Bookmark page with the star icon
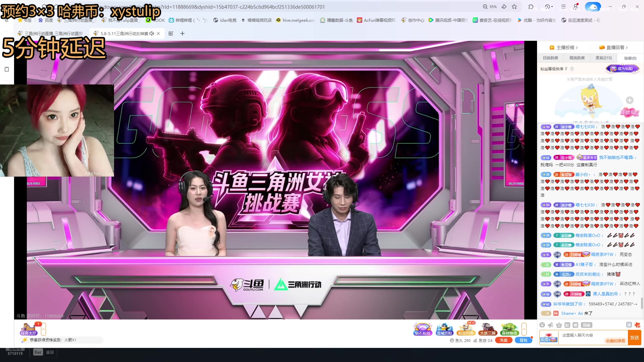Viewport: 644px width, 362px height. click(x=514, y=7)
